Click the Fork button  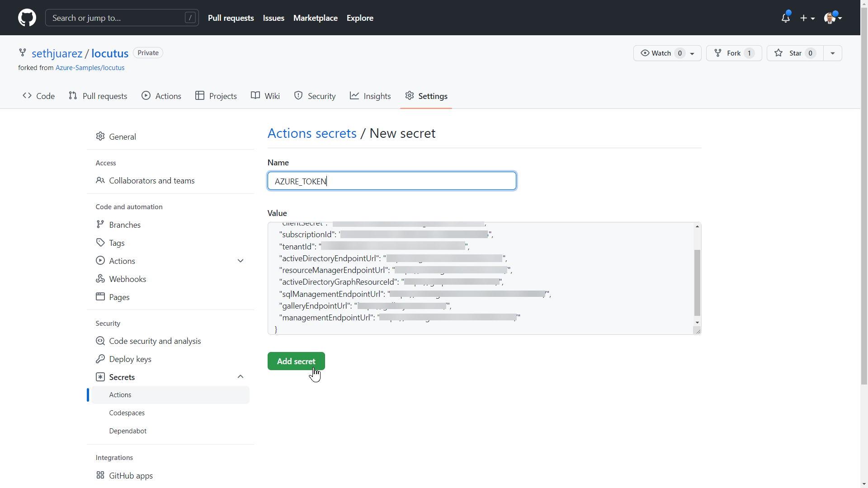(x=734, y=53)
